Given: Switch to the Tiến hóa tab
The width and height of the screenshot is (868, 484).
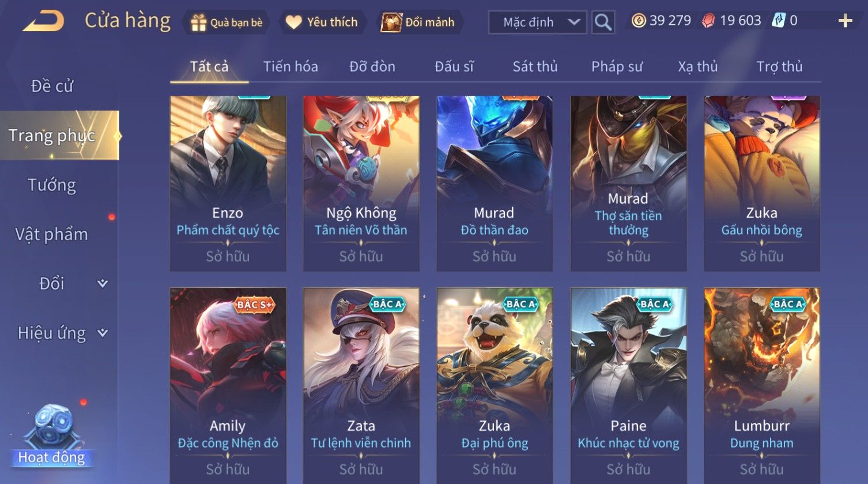Looking at the screenshot, I should [x=290, y=66].
